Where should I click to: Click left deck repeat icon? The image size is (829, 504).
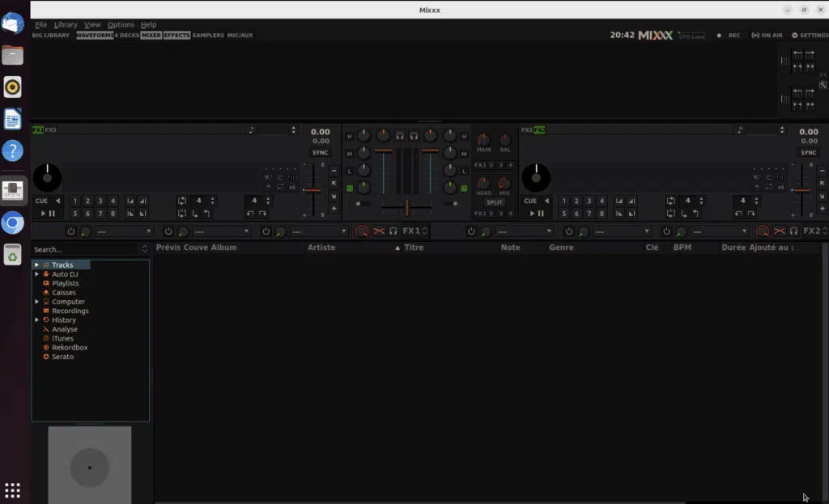click(x=280, y=187)
